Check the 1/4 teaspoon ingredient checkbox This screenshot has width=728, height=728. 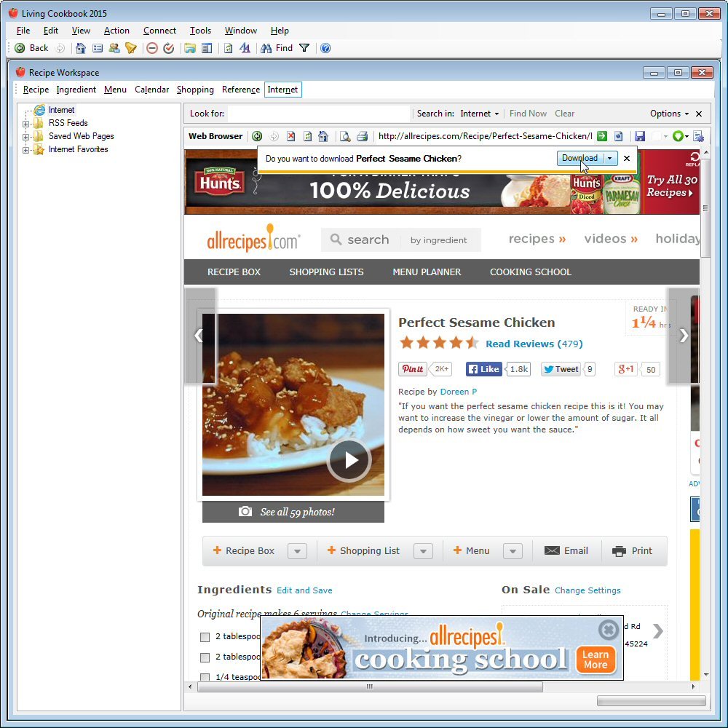(205, 677)
